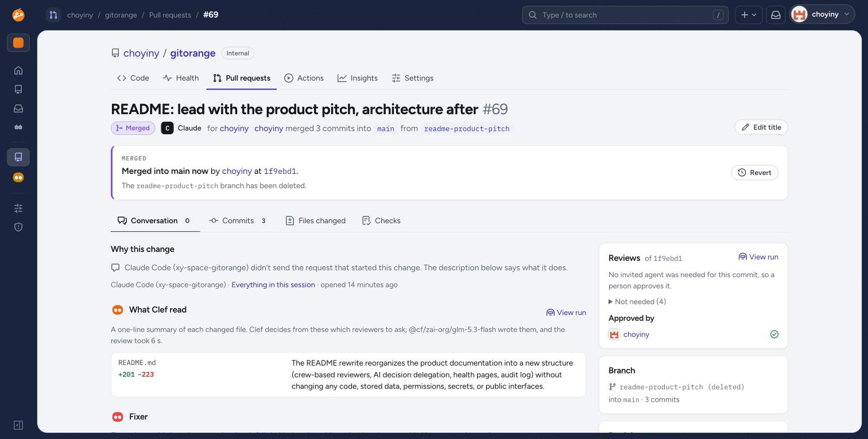Click choyiny breadcrumb link
Screen dimensions: 868x439
click(x=80, y=15)
